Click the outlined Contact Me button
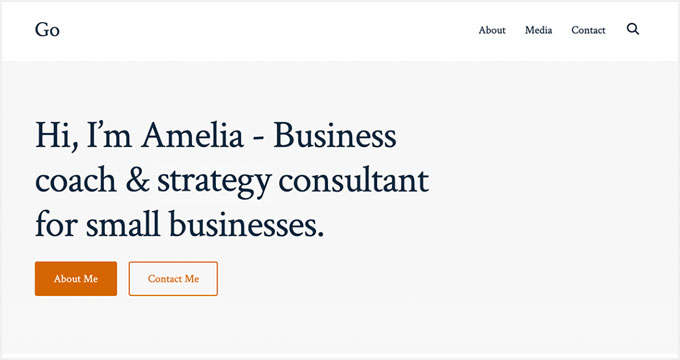This screenshot has height=360, width=680. [x=173, y=278]
